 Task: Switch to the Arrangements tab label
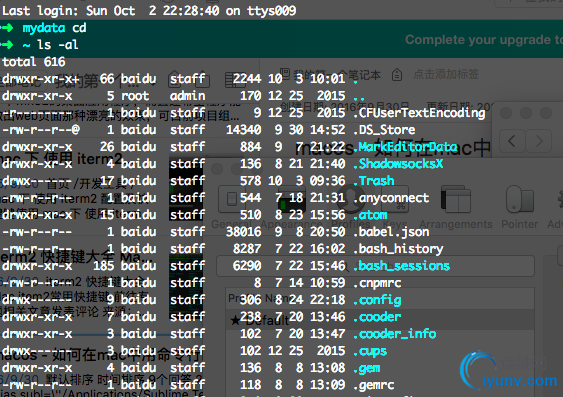pos(456,224)
